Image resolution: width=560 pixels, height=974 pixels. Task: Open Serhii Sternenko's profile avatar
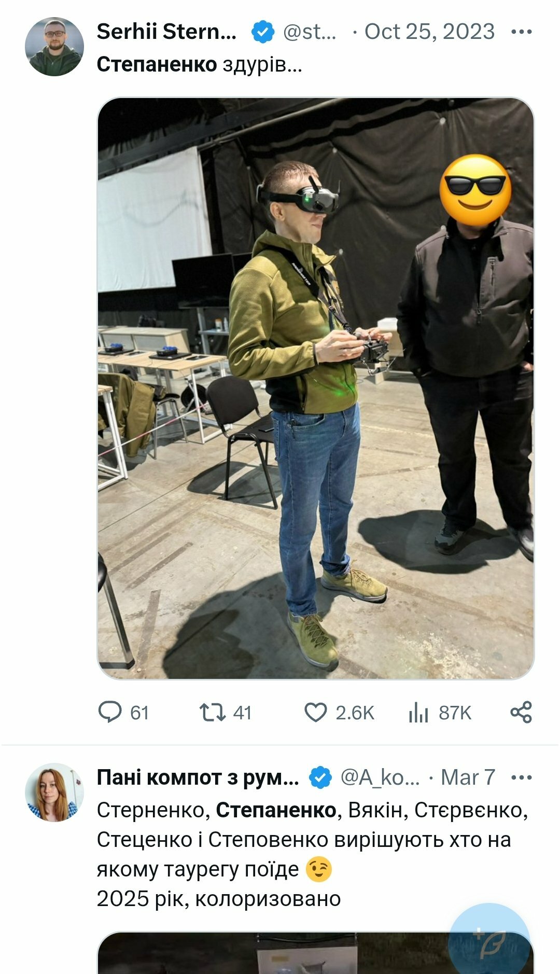pos(54,47)
